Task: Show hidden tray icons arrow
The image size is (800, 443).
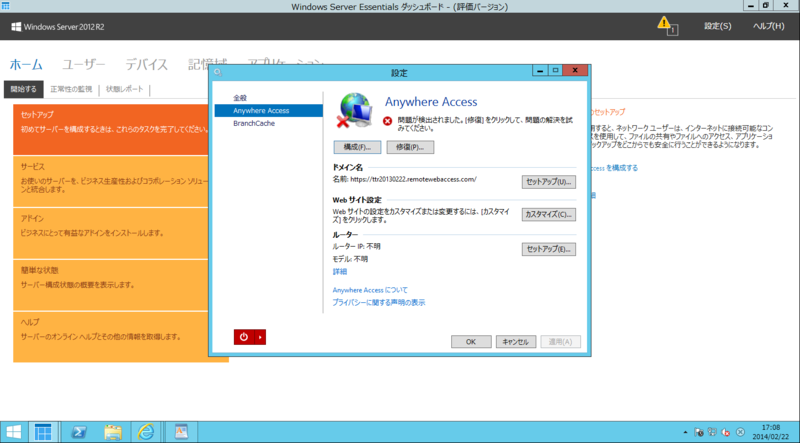Action: [685, 432]
